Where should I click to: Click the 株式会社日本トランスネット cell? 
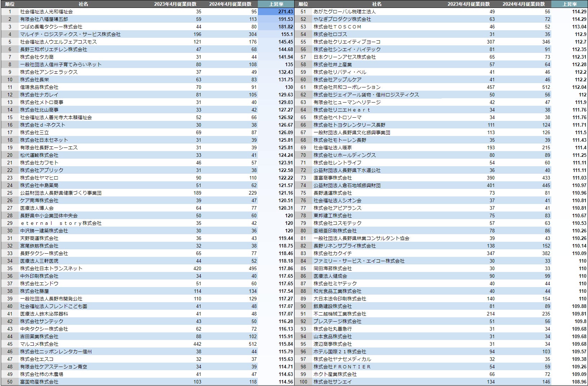pos(51,268)
